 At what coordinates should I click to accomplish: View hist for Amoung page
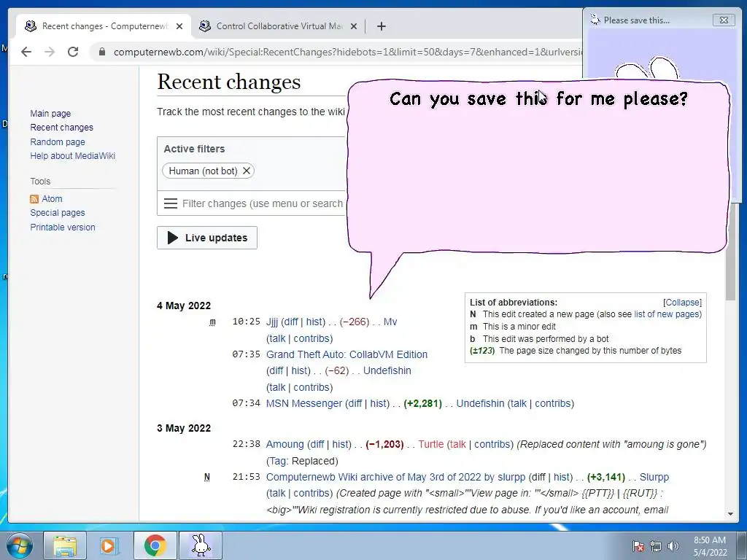(341, 444)
